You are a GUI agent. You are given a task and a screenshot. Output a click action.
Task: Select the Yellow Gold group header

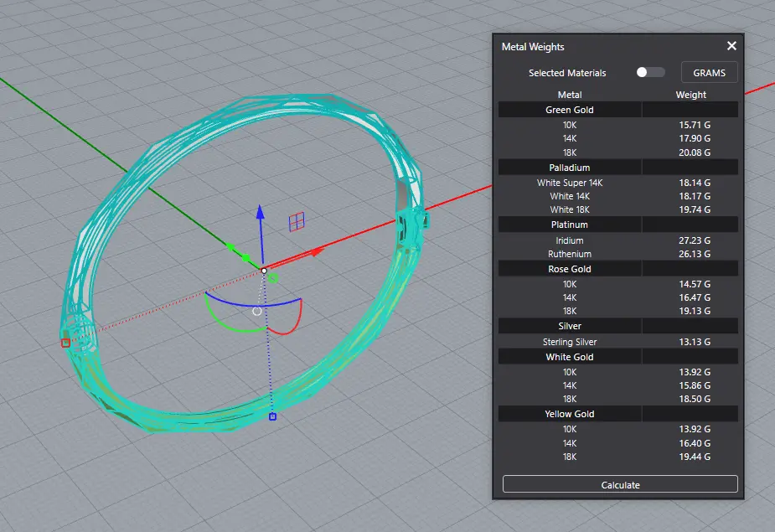pos(570,414)
